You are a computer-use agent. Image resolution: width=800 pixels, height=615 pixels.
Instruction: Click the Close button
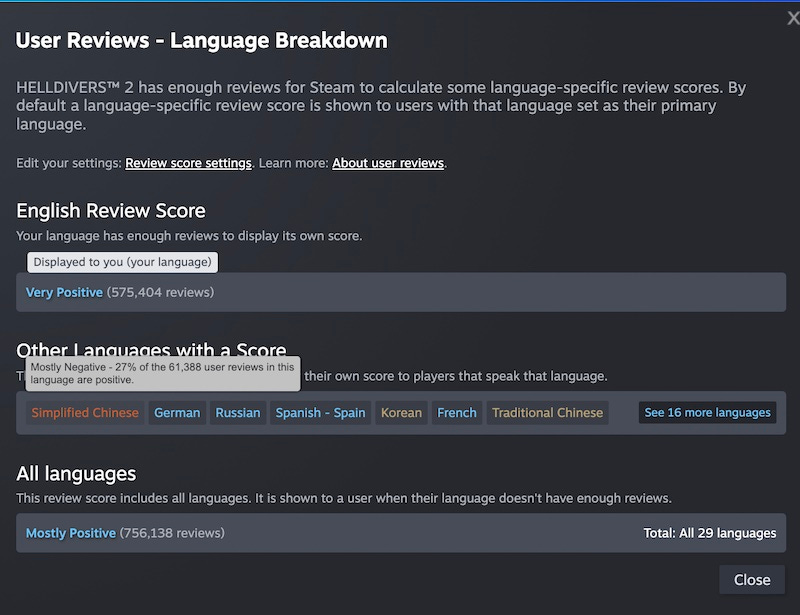pos(752,580)
